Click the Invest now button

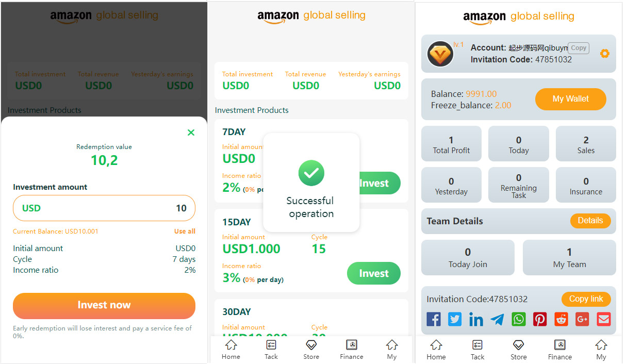(x=104, y=305)
